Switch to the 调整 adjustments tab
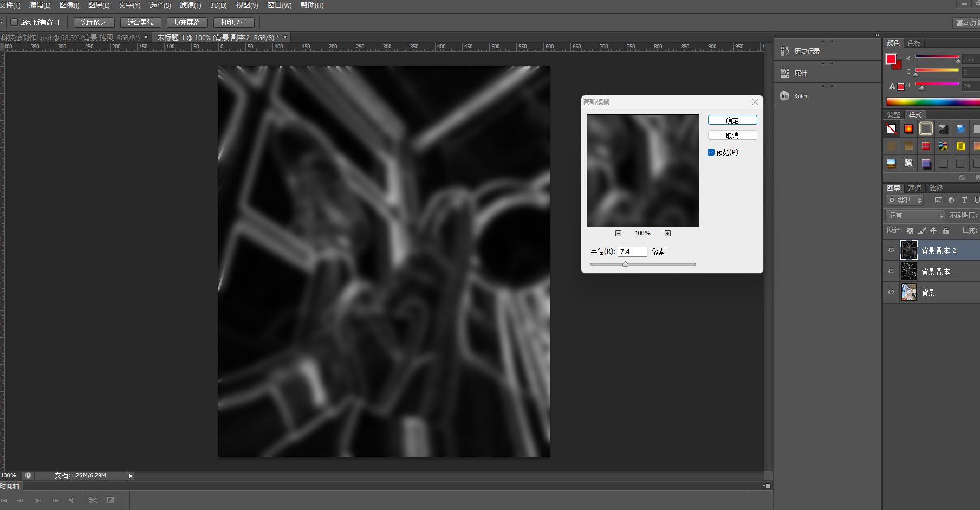The height and width of the screenshot is (510, 980). click(x=894, y=115)
